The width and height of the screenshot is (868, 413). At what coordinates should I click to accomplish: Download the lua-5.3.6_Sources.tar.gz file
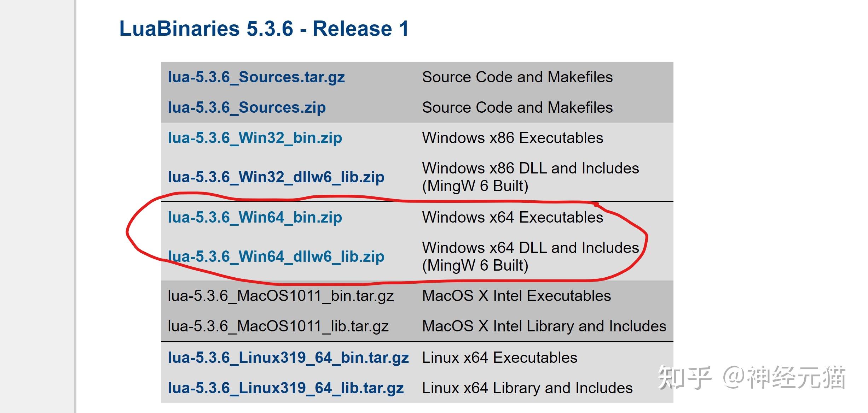256,77
